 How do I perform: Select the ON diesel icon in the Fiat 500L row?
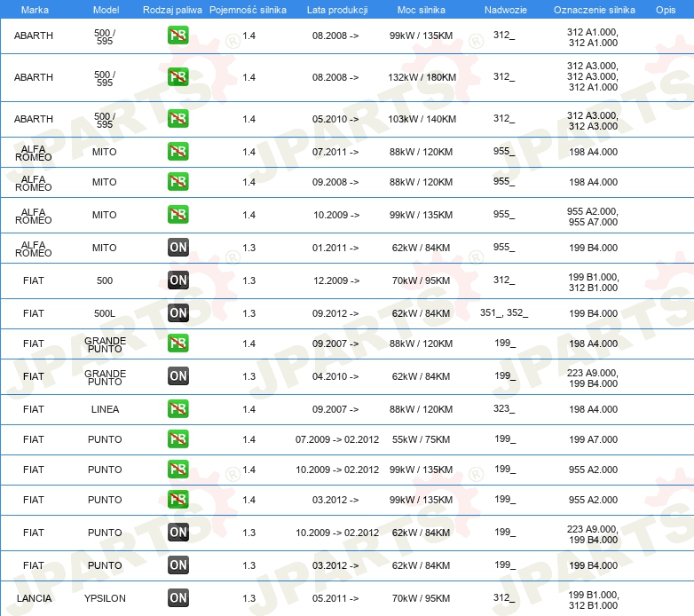coord(177,312)
